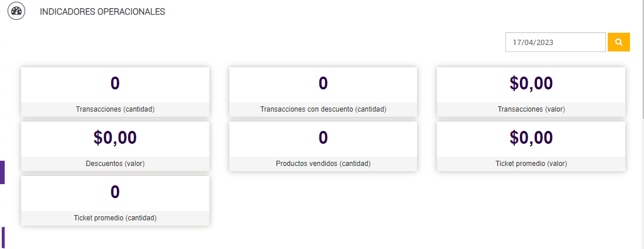Select the Ticket promedio (valor) label

click(531, 164)
